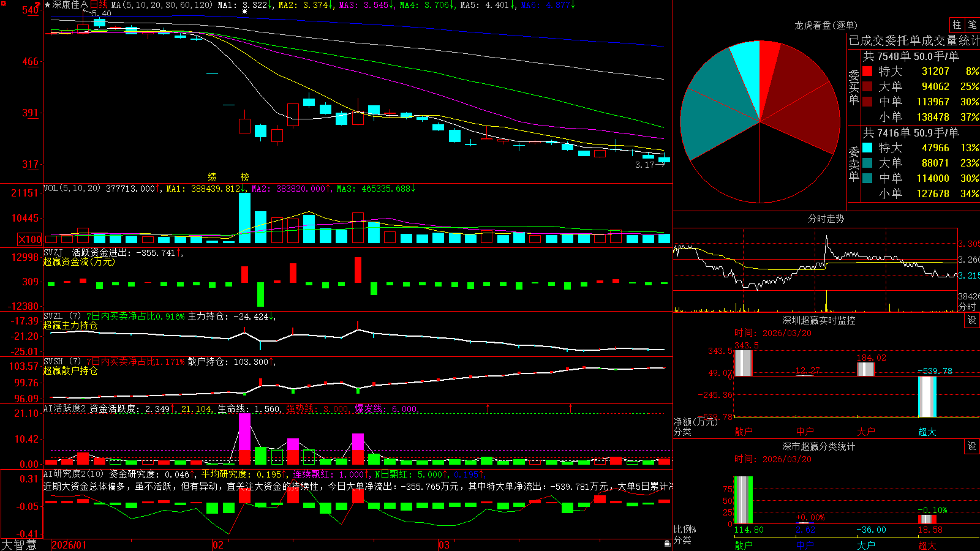Click the sell-side 小单 127678 row
Viewport: 980px width, 551px height.
pos(929,193)
